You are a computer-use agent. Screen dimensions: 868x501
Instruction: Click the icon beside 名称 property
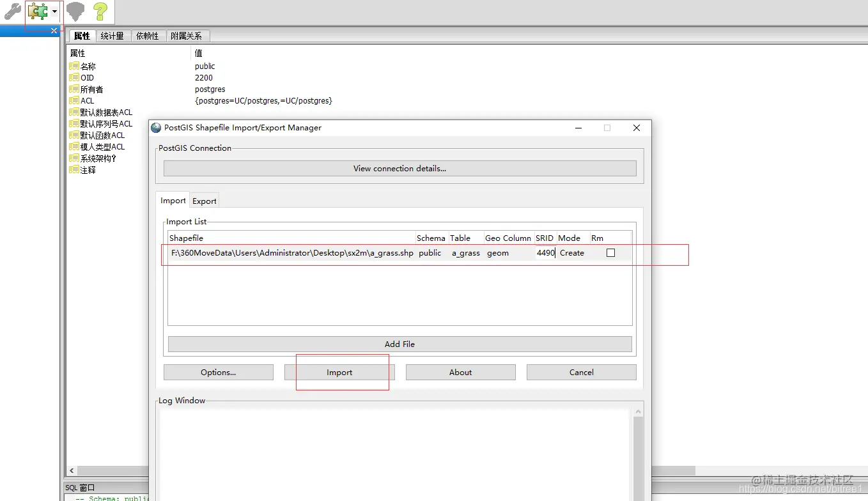pos(74,66)
